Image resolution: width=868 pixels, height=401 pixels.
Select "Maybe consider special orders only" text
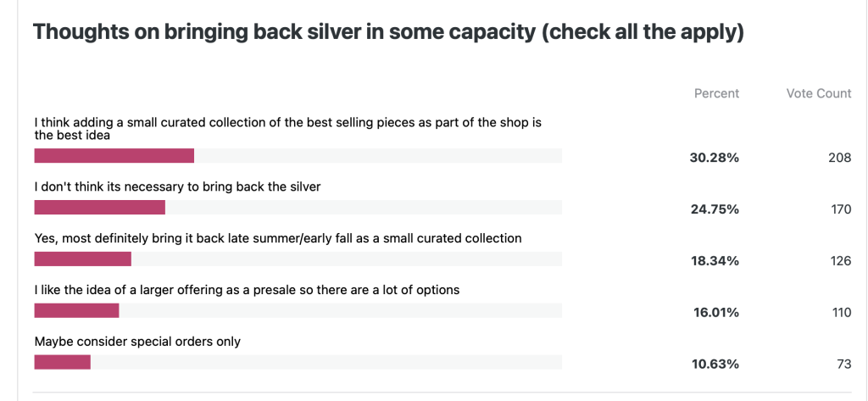[137, 342]
